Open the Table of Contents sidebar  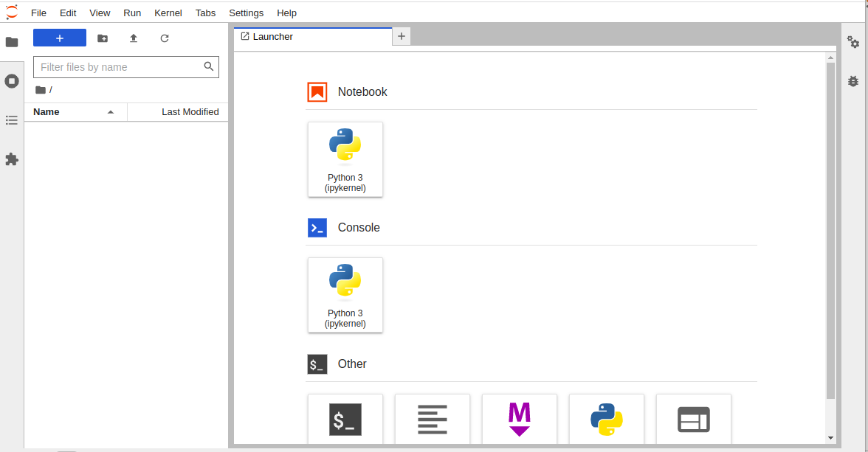point(12,120)
